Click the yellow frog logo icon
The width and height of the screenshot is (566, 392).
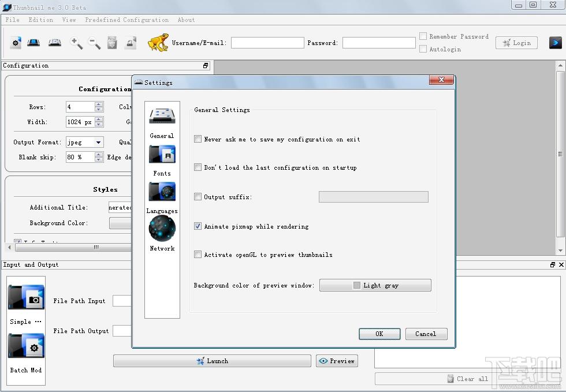[158, 43]
